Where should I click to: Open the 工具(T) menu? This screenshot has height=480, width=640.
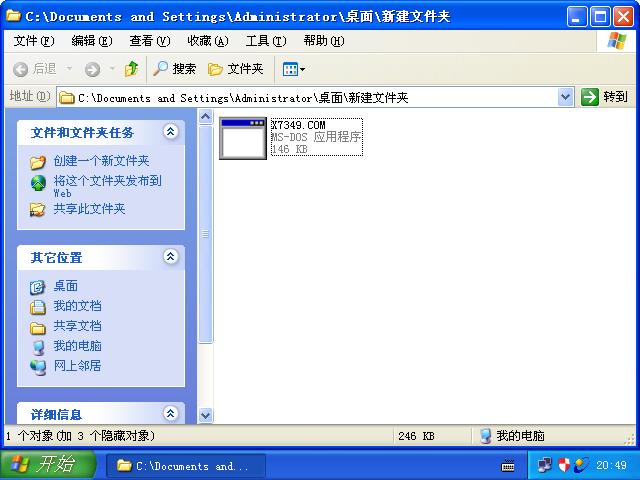click(266, 41)
